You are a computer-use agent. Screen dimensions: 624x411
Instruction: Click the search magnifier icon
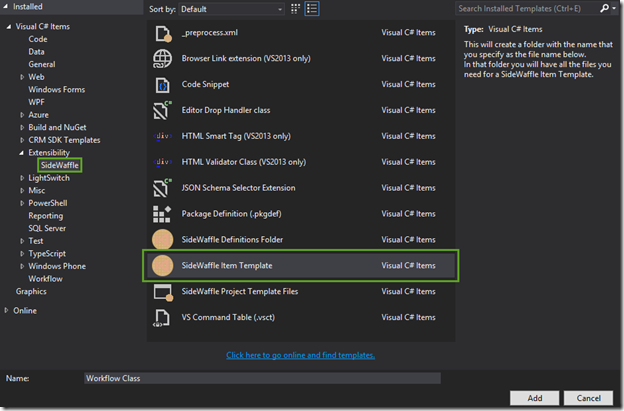(x=604, y=8)
